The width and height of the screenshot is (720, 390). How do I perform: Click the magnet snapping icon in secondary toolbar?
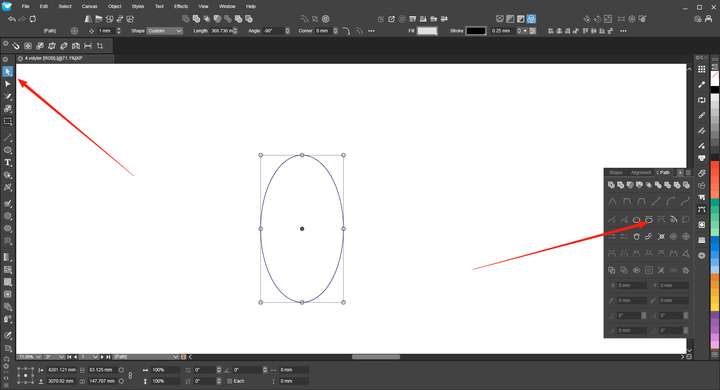point(16,46)
